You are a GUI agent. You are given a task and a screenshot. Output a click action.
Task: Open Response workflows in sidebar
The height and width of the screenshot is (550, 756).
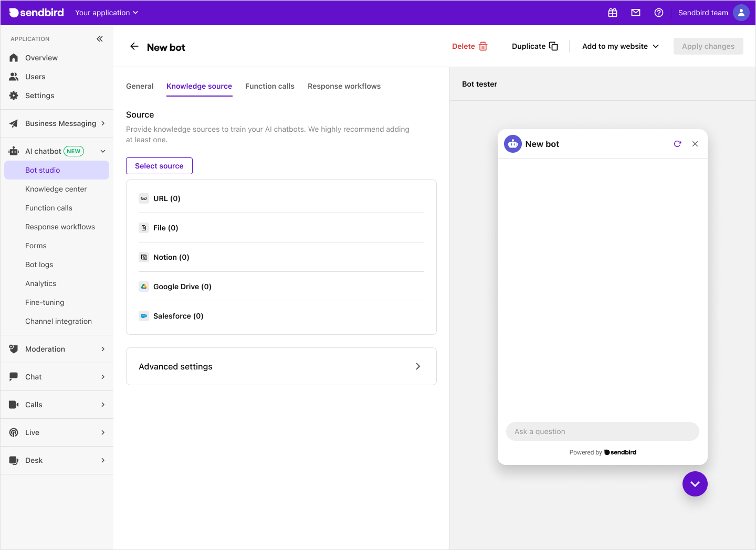pos(60,227)
